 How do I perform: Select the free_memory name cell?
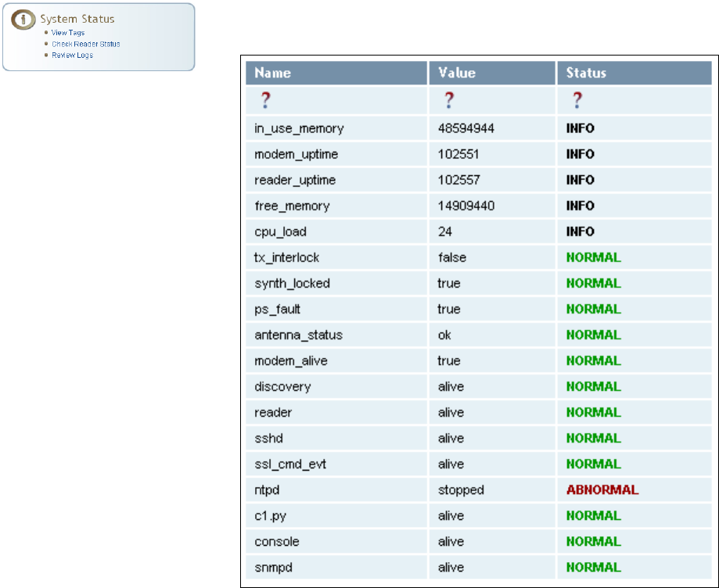[x=336, y=206]
